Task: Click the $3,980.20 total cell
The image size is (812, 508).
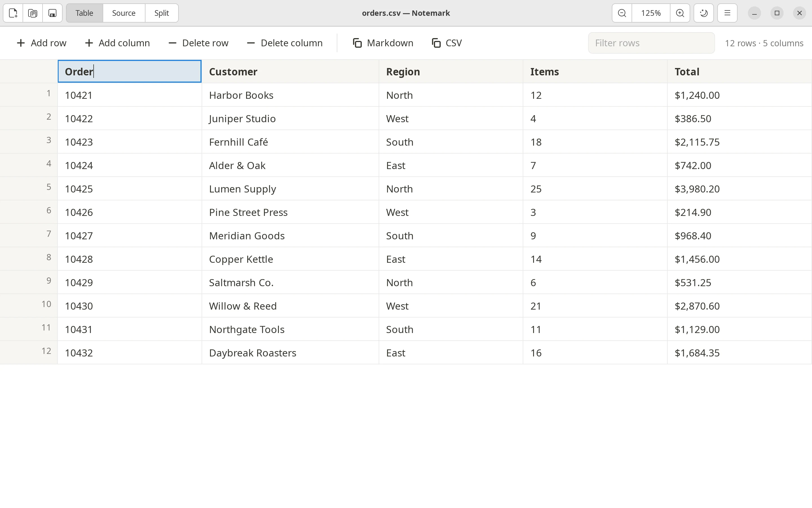Action: point(739,189)
